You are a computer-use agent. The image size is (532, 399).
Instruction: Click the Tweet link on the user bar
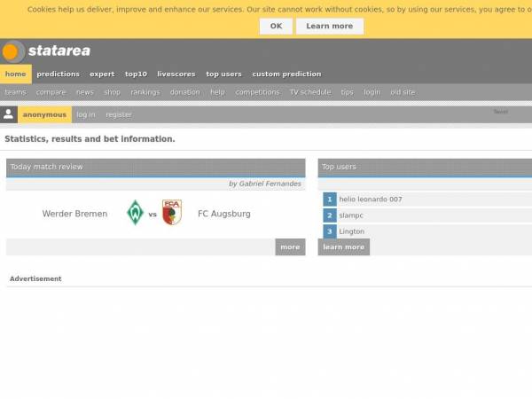(501, 112)
